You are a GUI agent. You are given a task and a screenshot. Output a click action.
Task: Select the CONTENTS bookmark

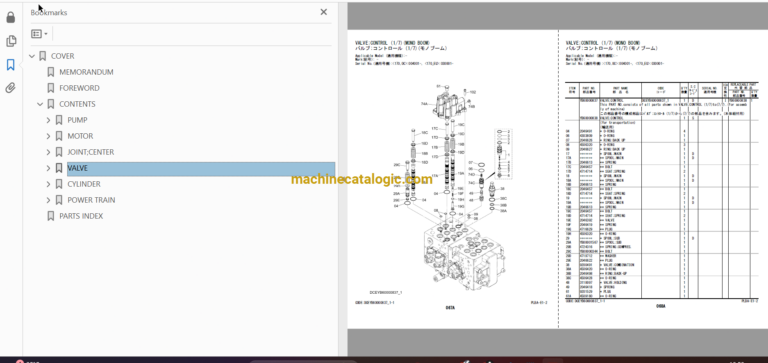point(77,104)
